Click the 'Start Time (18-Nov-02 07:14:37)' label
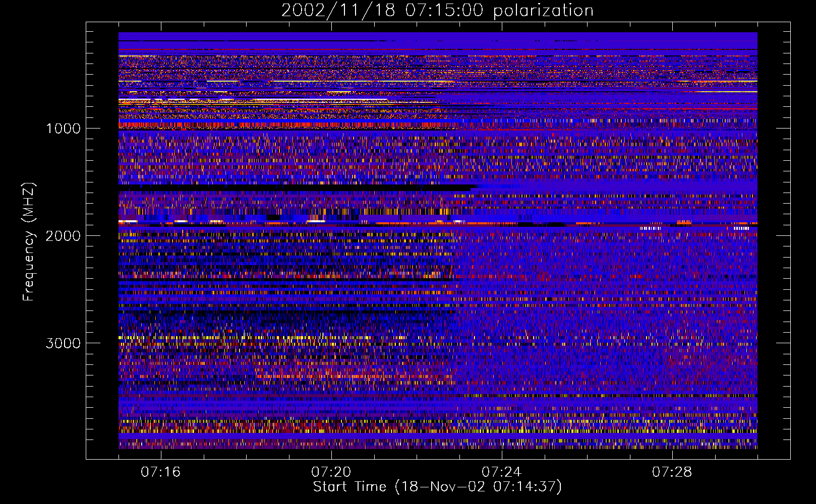Screen dimensions: 816x504 (437, 487)
